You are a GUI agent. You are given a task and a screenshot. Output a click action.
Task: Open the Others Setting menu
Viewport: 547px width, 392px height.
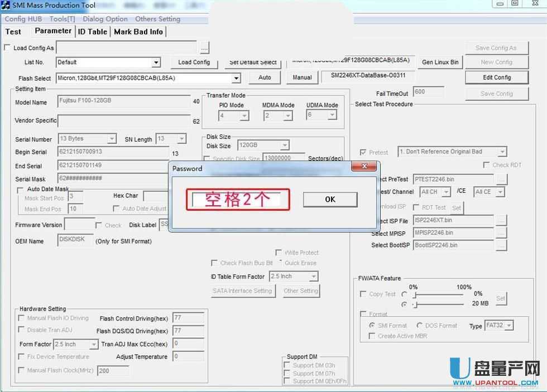(157, 19)
